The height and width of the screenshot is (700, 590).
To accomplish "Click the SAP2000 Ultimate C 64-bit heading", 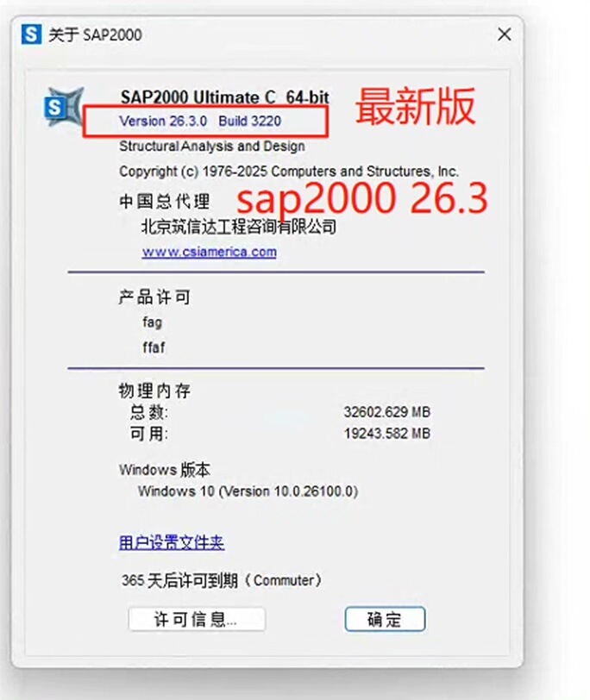I will (x=224, y=97).
